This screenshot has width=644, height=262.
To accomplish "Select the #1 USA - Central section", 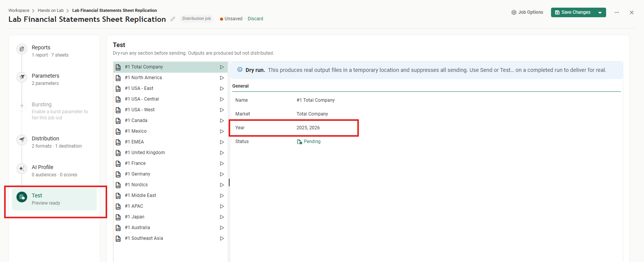I will coord(171,99).
